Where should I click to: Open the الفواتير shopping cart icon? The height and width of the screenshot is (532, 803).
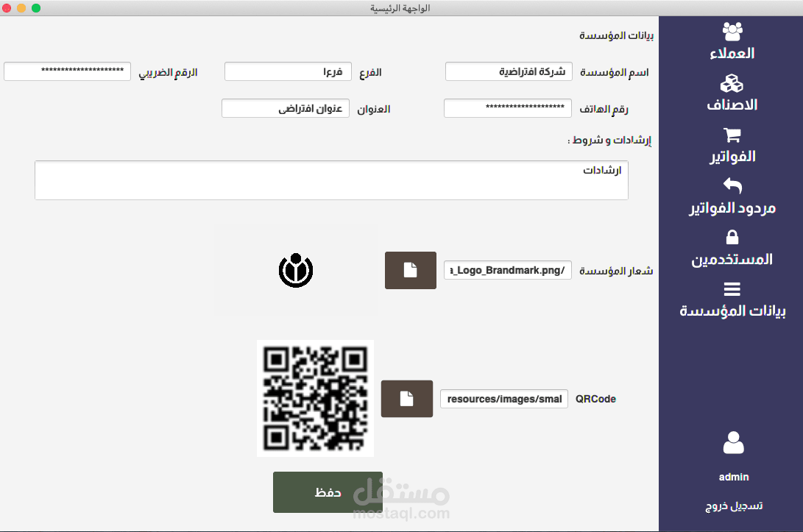(x=732, y=135)
